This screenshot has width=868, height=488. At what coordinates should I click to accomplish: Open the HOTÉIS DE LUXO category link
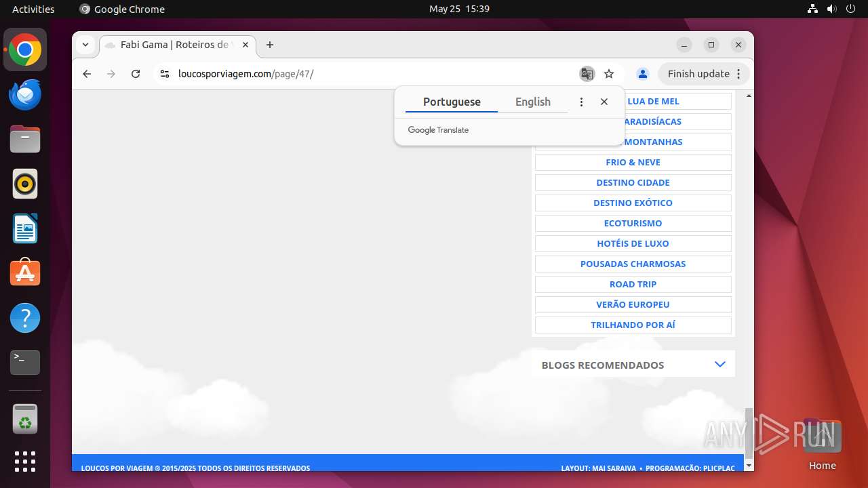633,243
